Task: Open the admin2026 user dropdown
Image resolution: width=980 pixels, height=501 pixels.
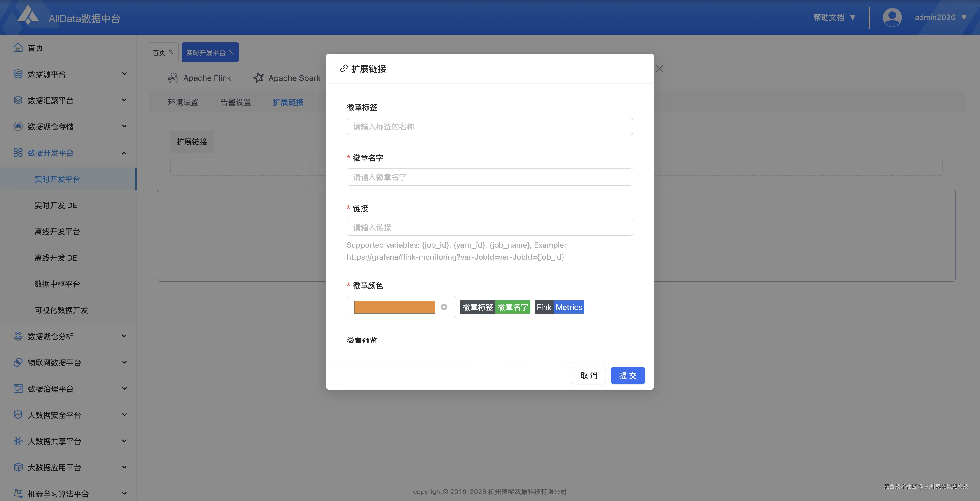Action: point(940,17)
